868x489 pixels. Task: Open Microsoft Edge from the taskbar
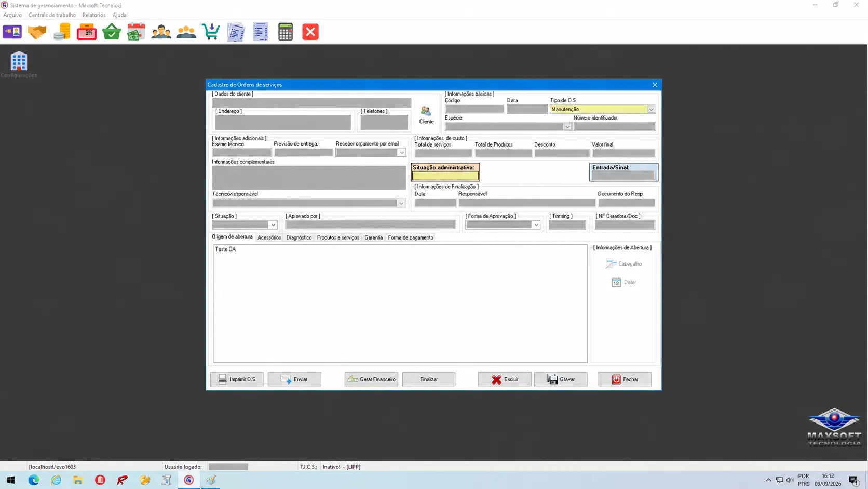click(34, 480)
